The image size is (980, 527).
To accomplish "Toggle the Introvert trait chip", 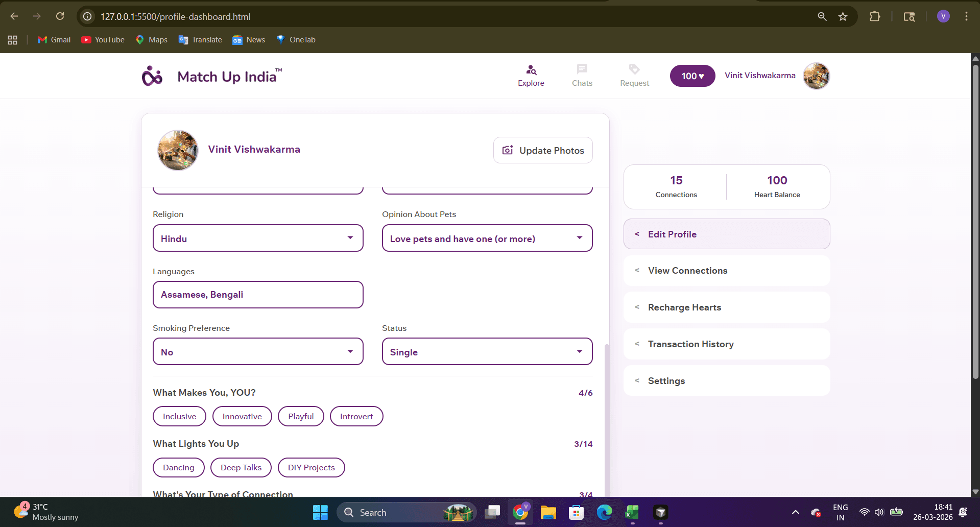I will (356, 416).
